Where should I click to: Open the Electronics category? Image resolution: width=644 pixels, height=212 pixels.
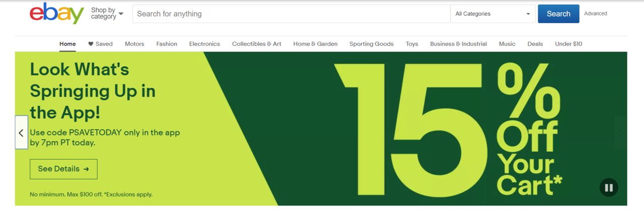tap(204, 44)
